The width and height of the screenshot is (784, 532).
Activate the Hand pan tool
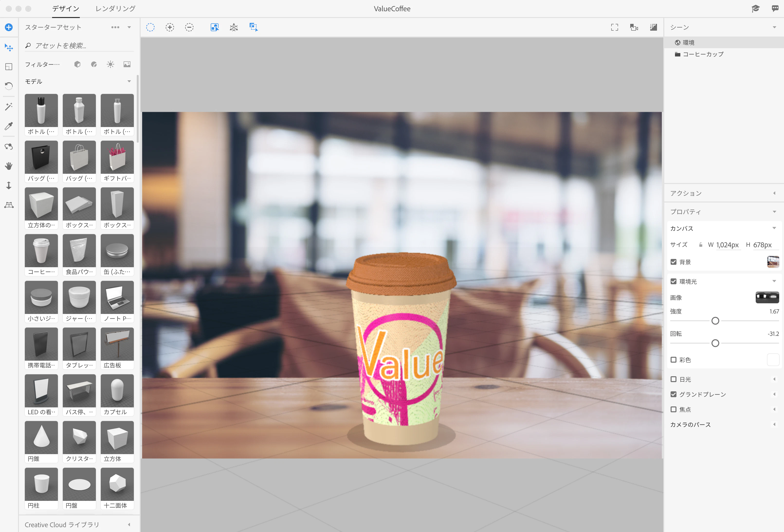coord(9,166)
